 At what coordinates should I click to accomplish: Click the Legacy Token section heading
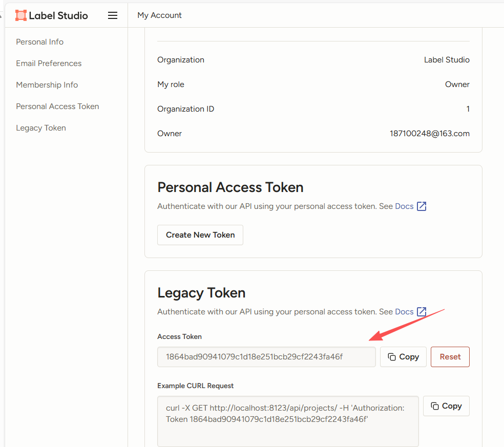coord(201,293)
